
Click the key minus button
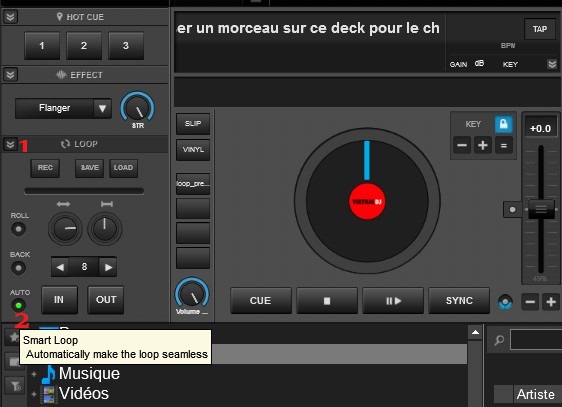click(x=462, y=145)
